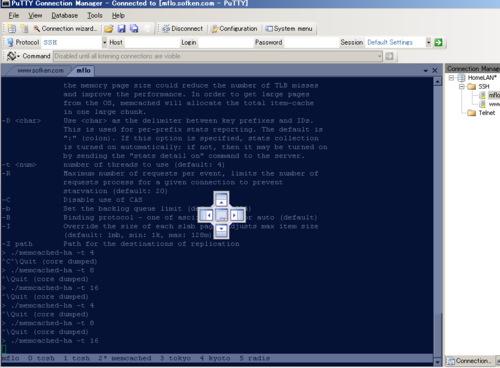Click the 'kyoto' window label in status line

pos(219,358)
